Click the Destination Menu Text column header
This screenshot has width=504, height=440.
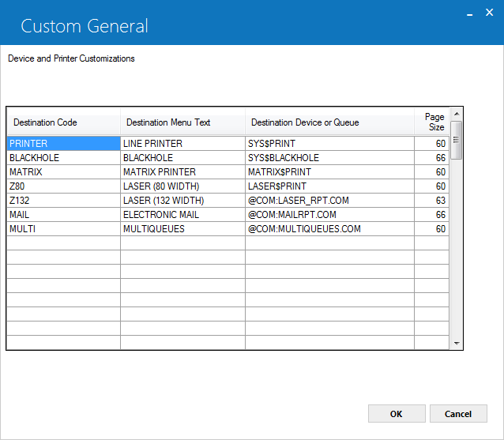183,122
